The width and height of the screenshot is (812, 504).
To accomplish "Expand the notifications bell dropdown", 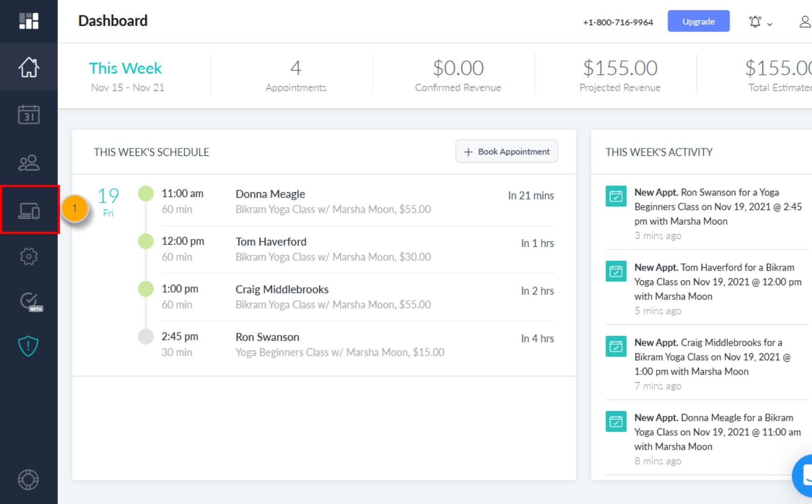I will (760, 22).
